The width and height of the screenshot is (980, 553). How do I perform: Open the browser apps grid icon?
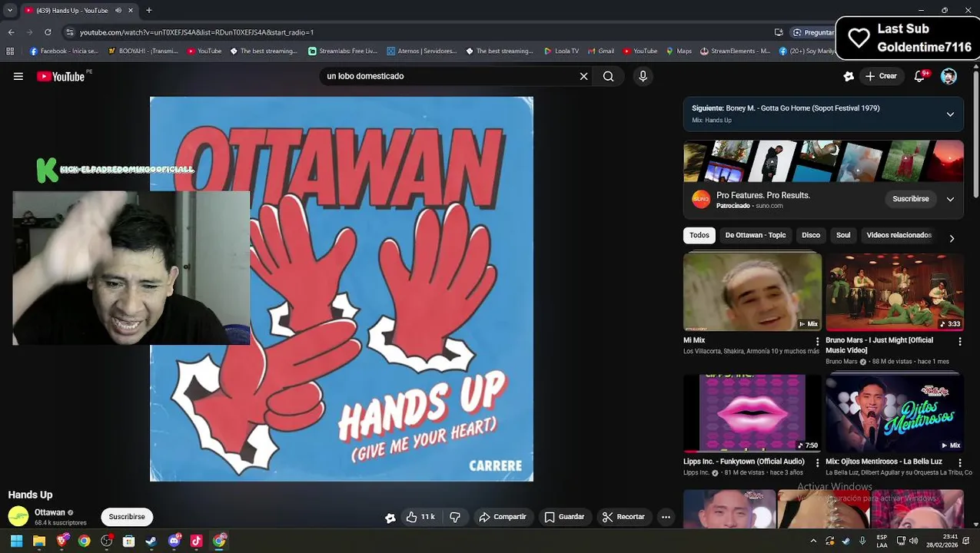tap(9, 51)
